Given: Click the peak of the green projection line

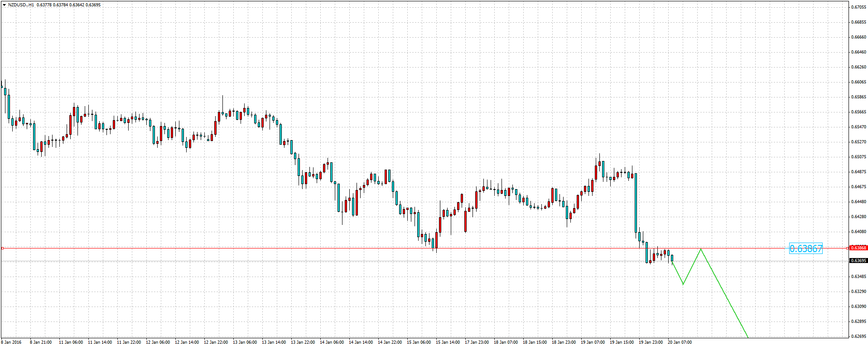Looking at the screenshot, I should (701, 249).
